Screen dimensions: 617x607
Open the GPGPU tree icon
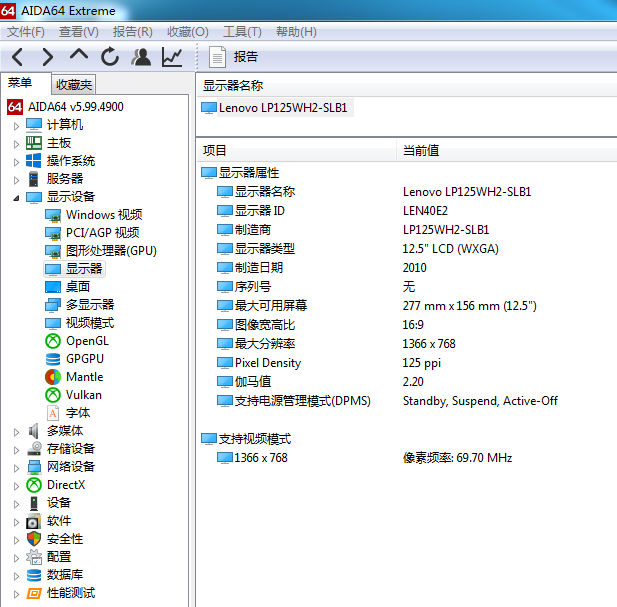[53, 359]
